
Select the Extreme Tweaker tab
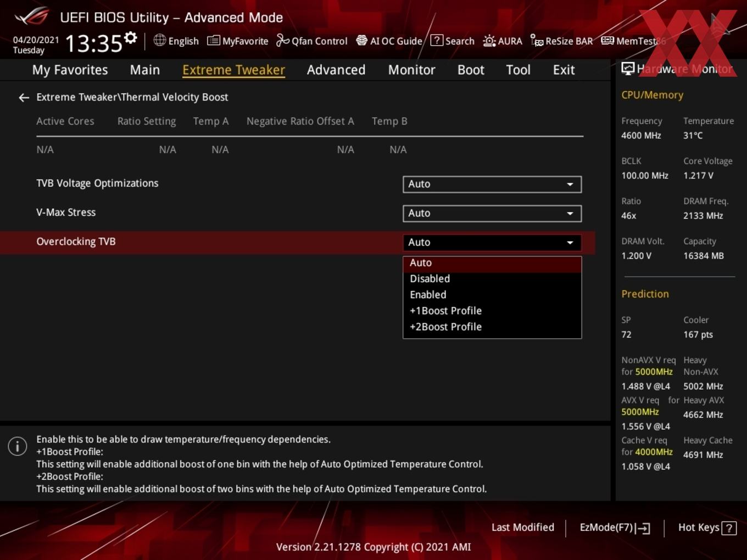point(233,70)
